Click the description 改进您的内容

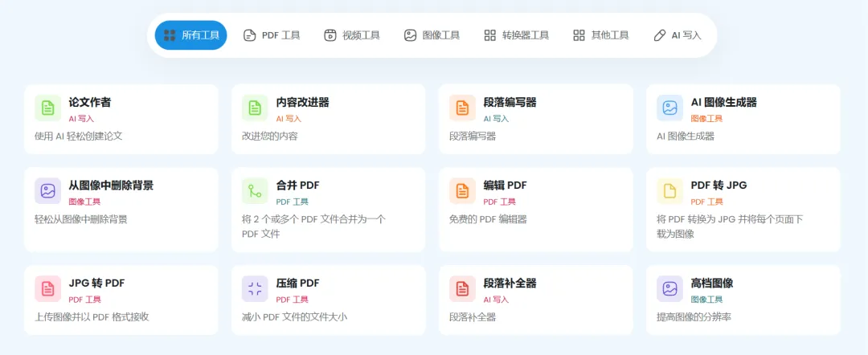269,136
